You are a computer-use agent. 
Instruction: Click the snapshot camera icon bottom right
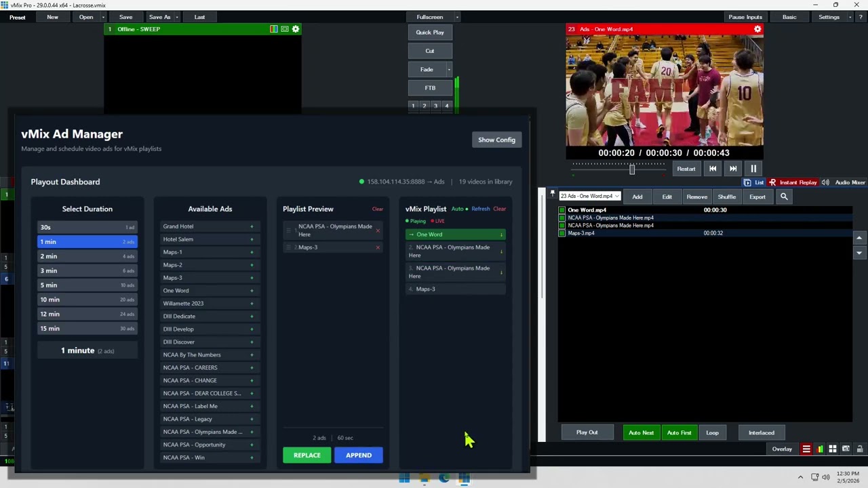[x=846, y=449]
